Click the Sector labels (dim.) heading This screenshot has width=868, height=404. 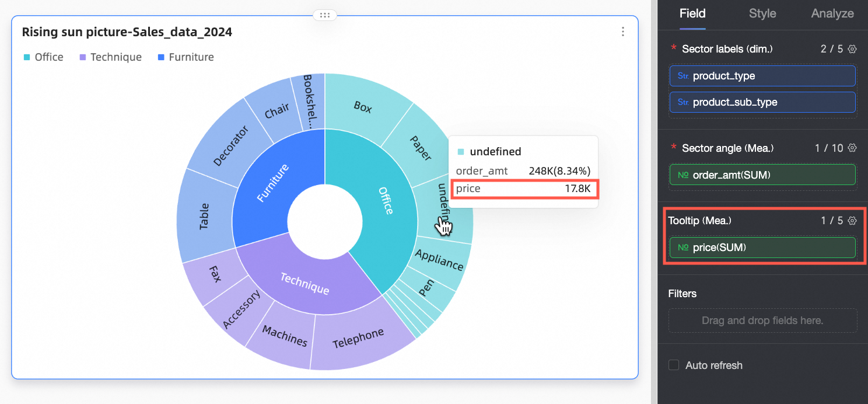pyautogui.click(x=727, y=49)
